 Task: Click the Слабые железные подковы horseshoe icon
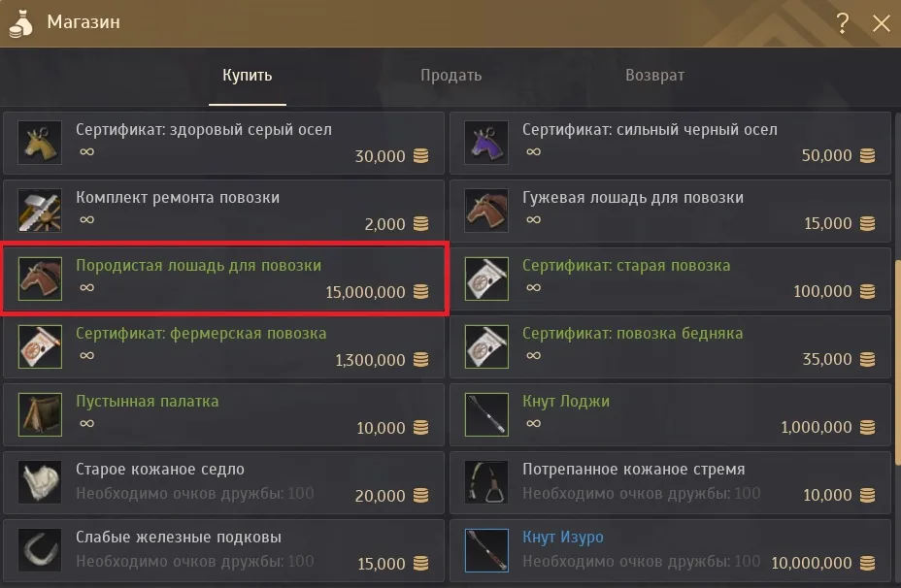pyautogui.click(x=40, y=550)
